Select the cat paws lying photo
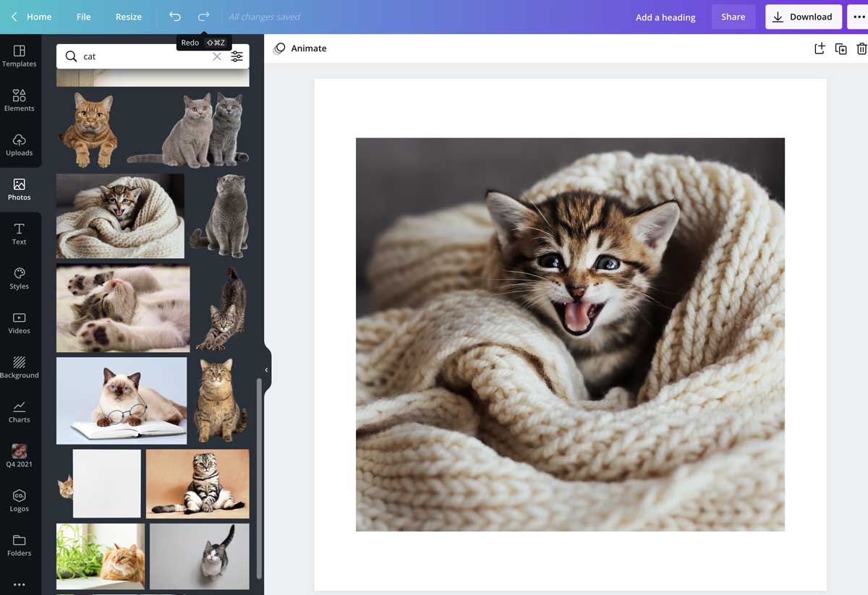 pos(123,308)
